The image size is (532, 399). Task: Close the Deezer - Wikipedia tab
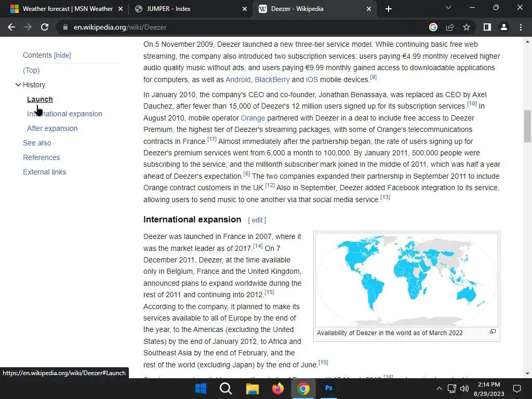(369, 9)
